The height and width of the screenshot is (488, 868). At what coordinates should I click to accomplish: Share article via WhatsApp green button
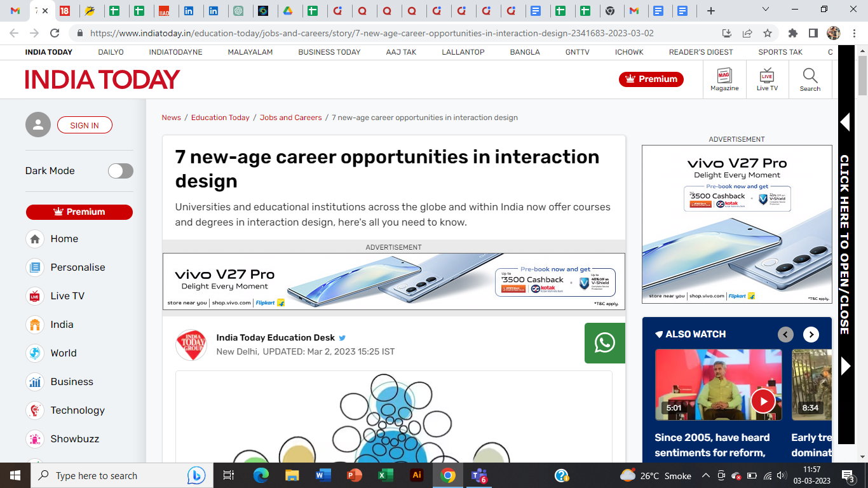(x=605, y=343)
